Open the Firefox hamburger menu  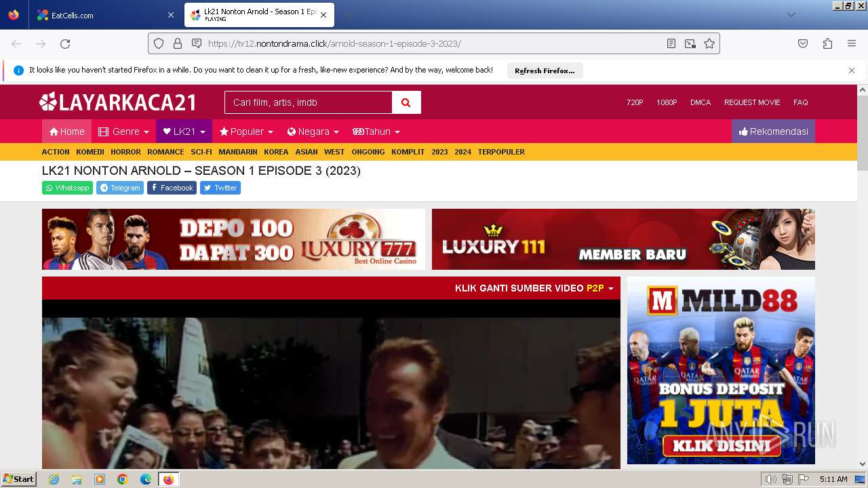click(x=852, y=43)
